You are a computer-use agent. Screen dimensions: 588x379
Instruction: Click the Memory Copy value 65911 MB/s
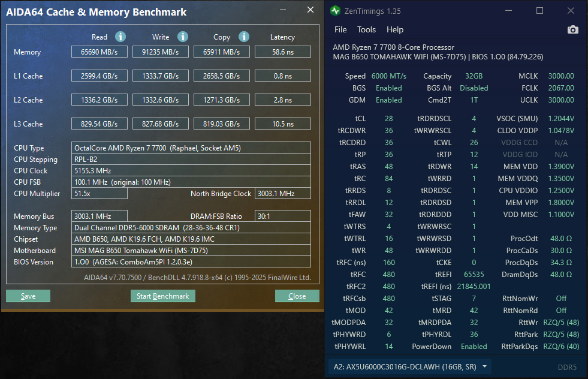222,52
